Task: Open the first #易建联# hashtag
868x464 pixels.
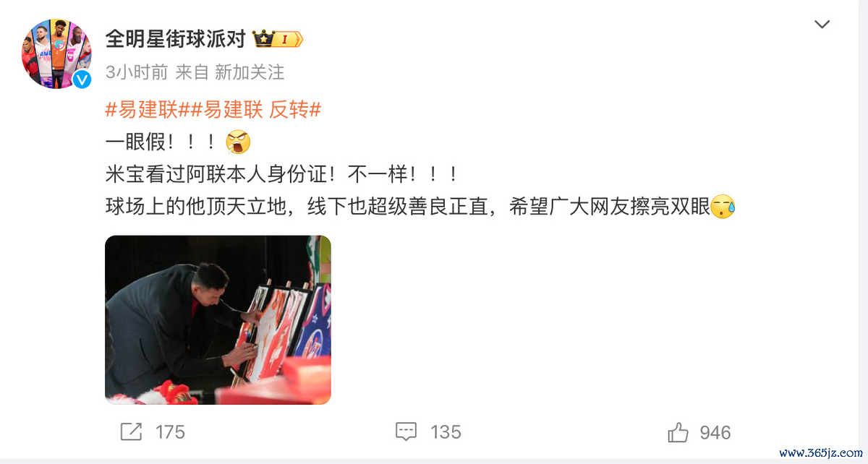Action: [x=148, y=110]
